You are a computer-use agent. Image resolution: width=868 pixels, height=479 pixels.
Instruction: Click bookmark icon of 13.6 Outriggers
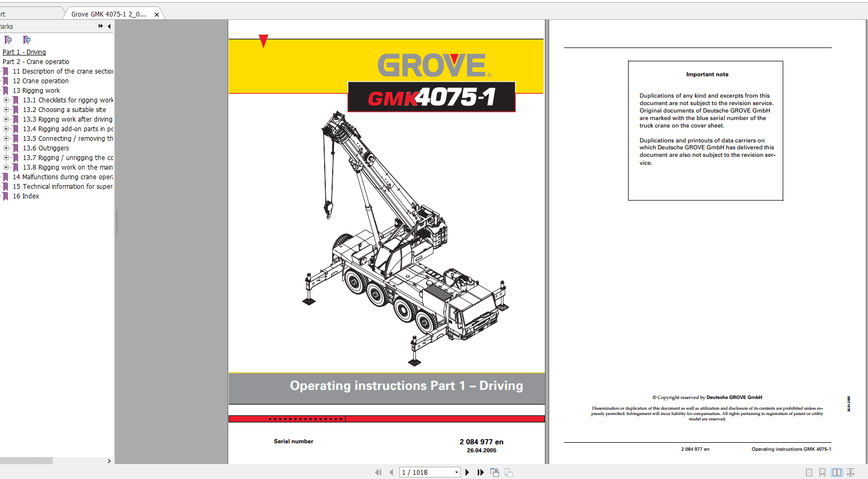click(x=15, y=148)
